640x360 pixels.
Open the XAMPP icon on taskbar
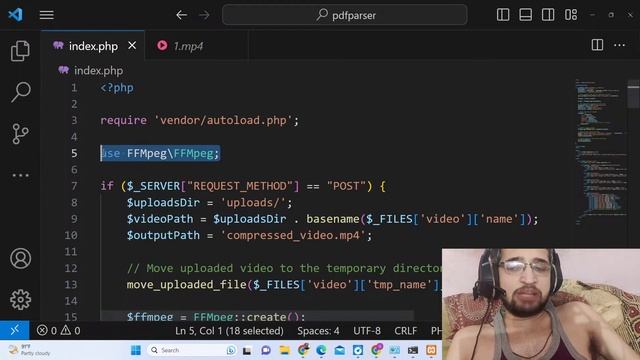pyautogui.click(x=431, y=350)
